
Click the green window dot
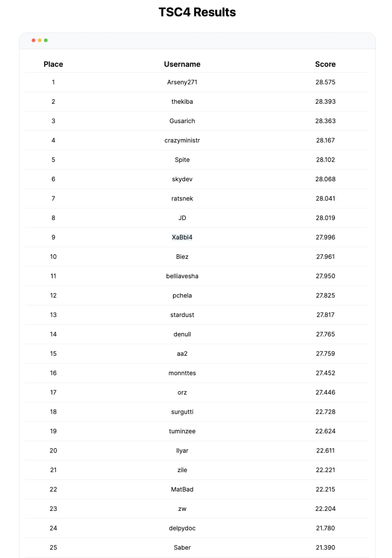[x=46, y=41]
